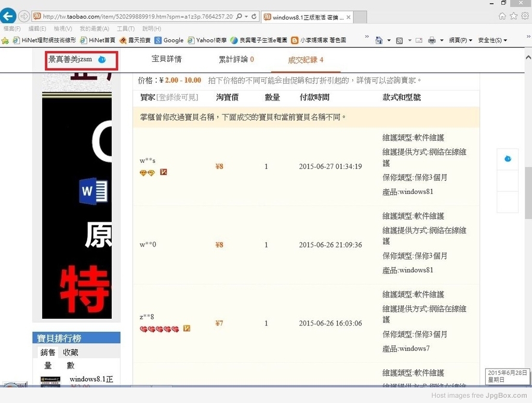
Task: Click the Read mail icon in command bar
Action: point(419,40)
